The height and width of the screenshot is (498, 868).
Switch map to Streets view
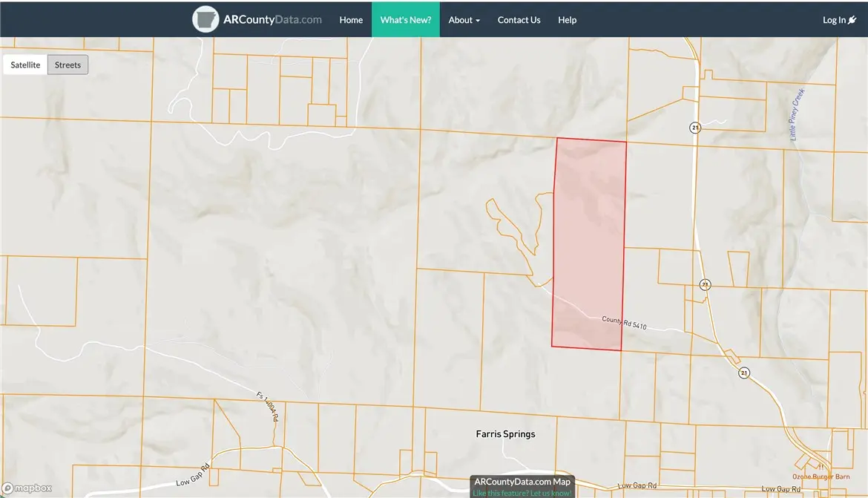click(x=68, y=65)
